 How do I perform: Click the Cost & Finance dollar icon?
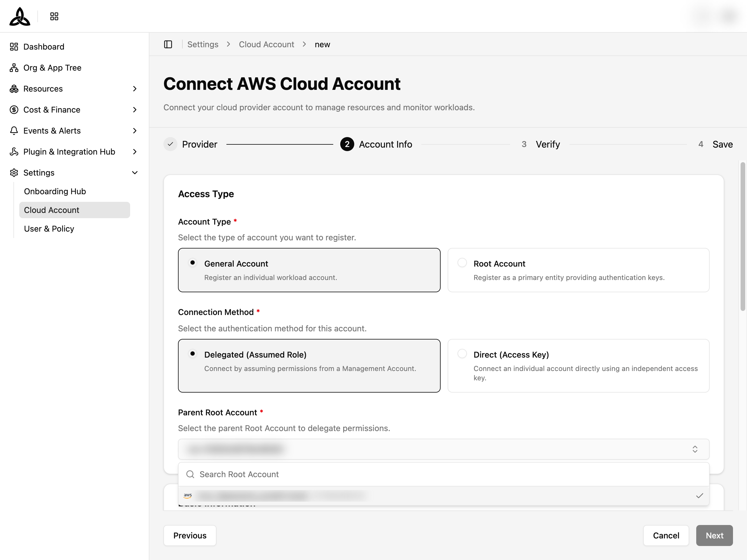(x=14, y=109)
